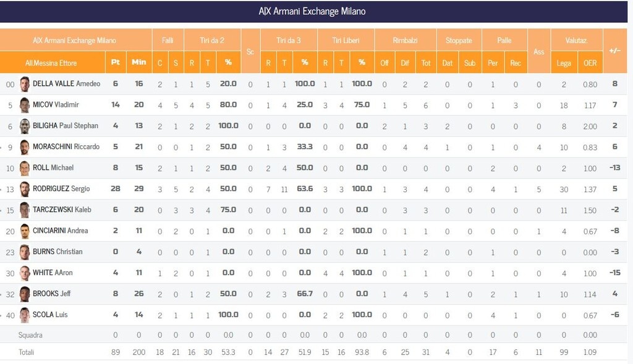The height and width of the screenshot is (364, 633).
Task: Select ROLL Michael name link
Action: tap(53, 168)
